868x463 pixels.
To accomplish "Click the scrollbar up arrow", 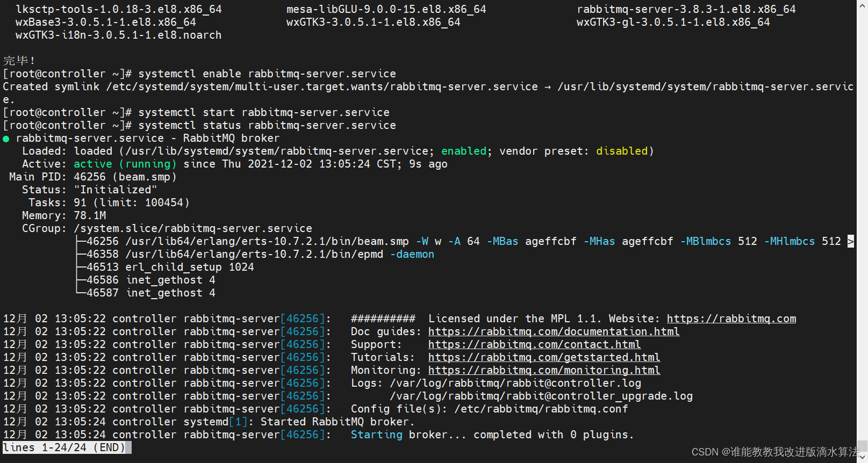I will (x=862, y=4).
